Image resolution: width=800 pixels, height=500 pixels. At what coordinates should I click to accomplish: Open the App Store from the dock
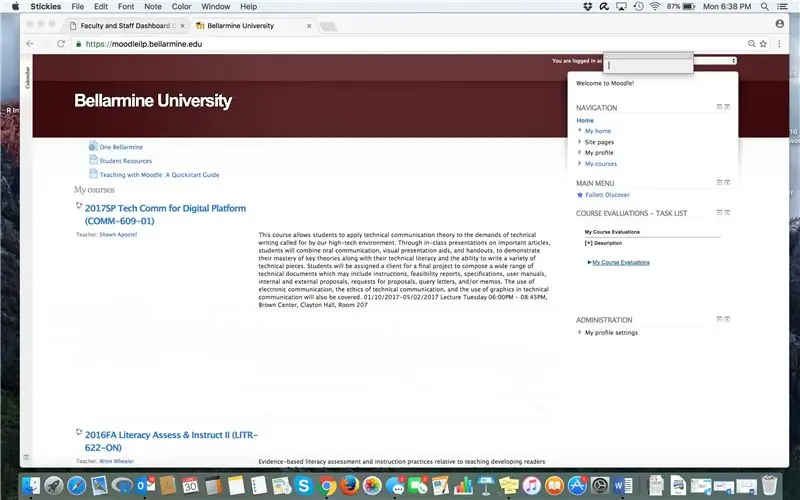(x=577, y=485)
